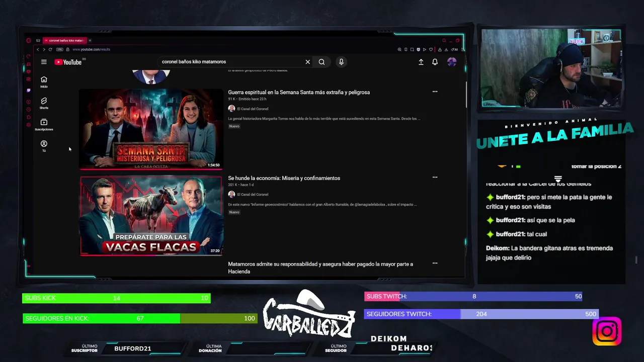Click the YouTube page scrollbar
Screen dimensions: 644x362
[x=465, y=95]
